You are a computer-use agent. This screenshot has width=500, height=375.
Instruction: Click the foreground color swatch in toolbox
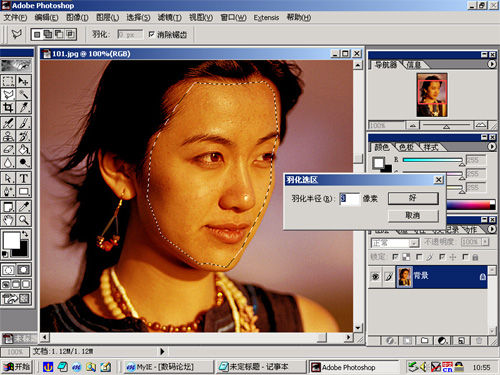[x=11, y=240]
